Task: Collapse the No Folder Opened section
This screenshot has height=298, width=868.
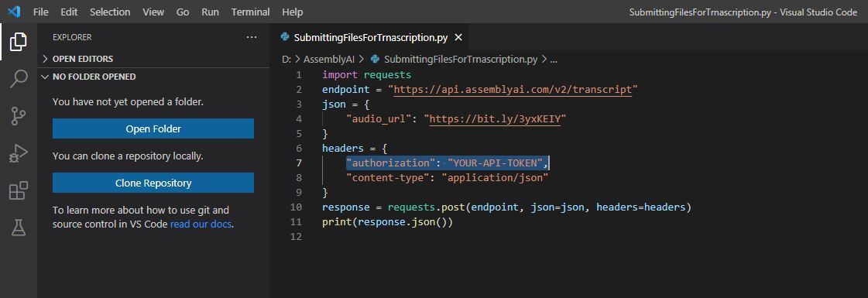Action: point(88,77)
